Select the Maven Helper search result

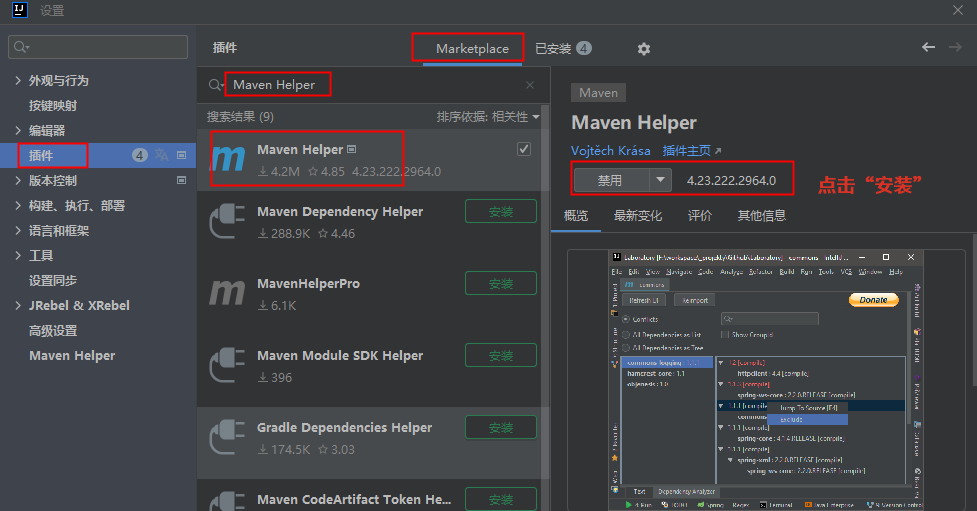point(369,160)
